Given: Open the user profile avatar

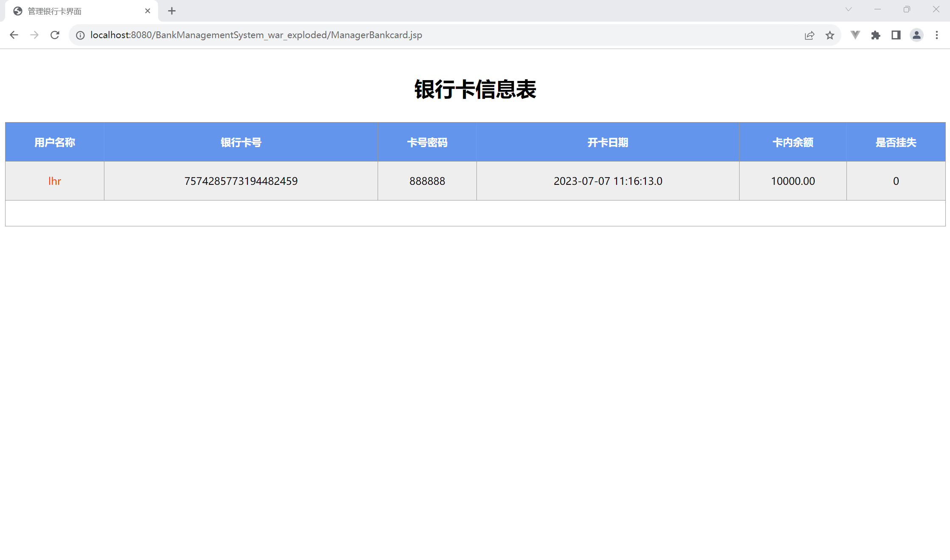Looking at the screenshot, I should 916,35.
